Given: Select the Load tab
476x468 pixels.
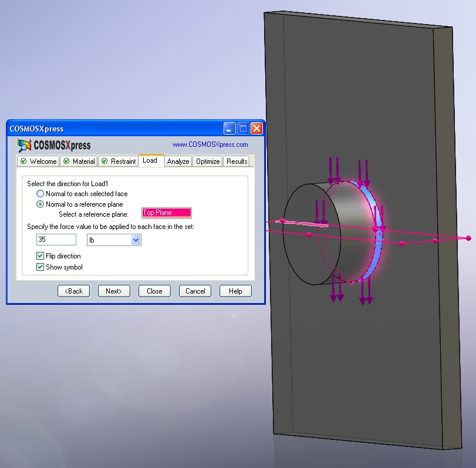Looking at the screenshot, I should tap(151, 160).
